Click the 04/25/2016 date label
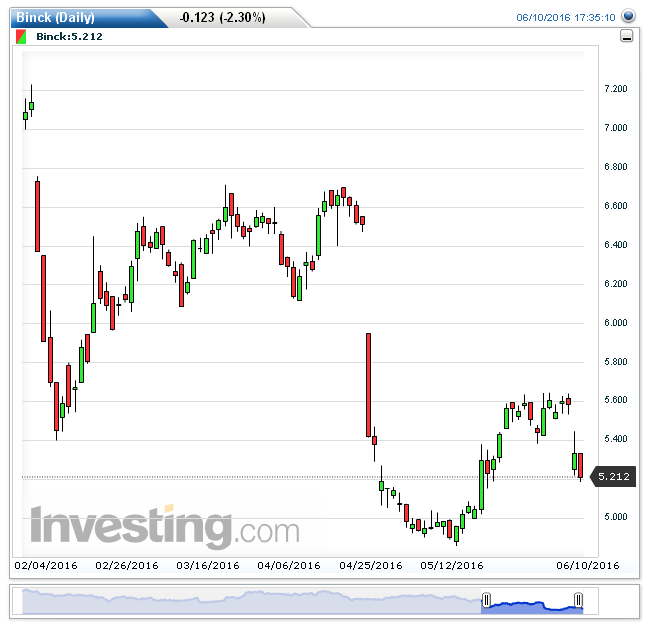The width and height of the screenshot is (650, 627). point(371,565)
